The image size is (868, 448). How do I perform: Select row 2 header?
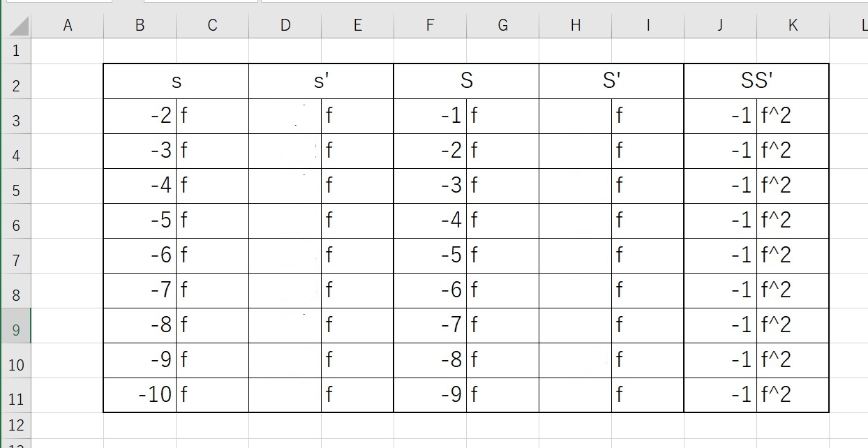pos(16,85)
